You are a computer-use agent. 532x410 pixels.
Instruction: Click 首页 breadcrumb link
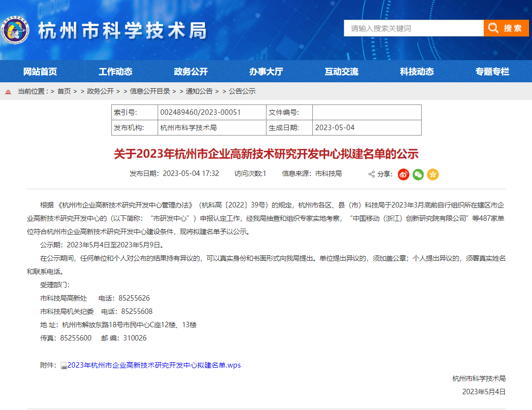coord(64,91)
